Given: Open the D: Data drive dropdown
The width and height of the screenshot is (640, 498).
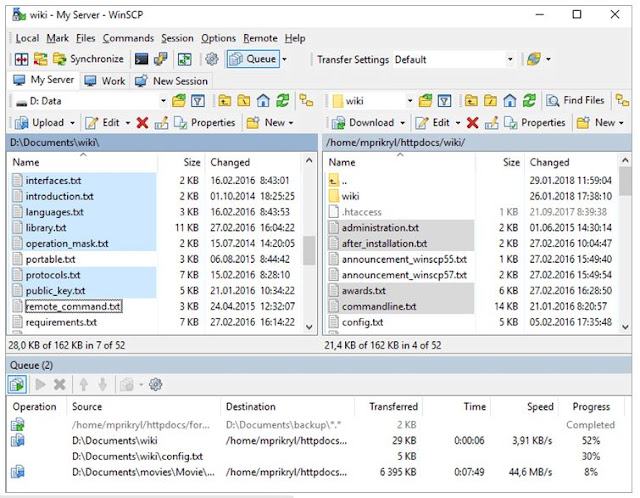Looking at the screenshot, I should 163,101.
